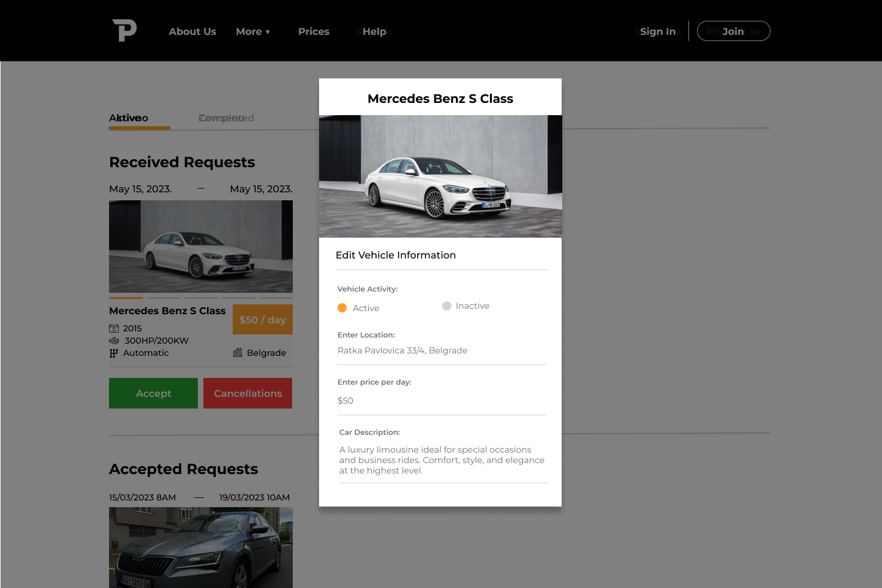The height and width of the screenshot is (588, 882).
Task: Click the 19/03/2023 10AM end date
Action: (x=254, y=497)
